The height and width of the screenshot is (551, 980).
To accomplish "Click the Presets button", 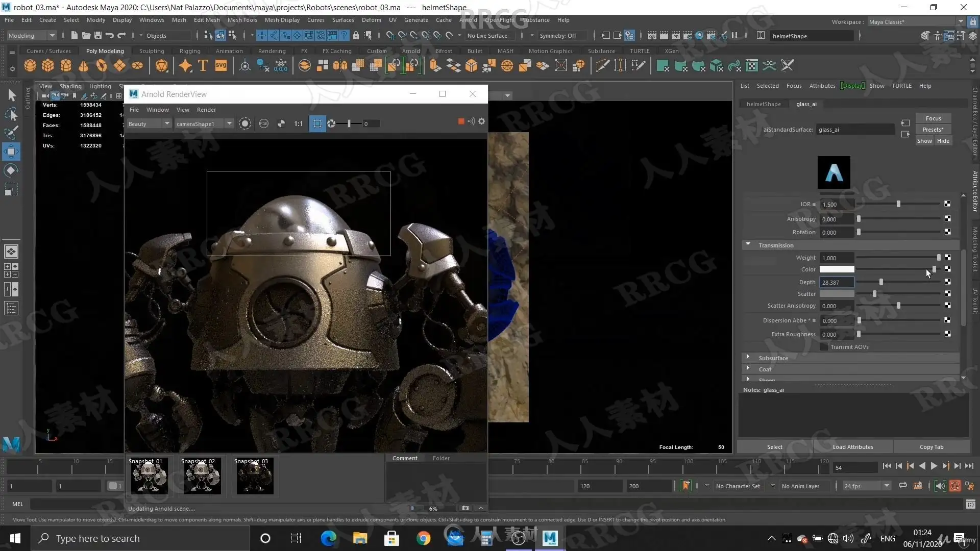I will click(933, 130).
